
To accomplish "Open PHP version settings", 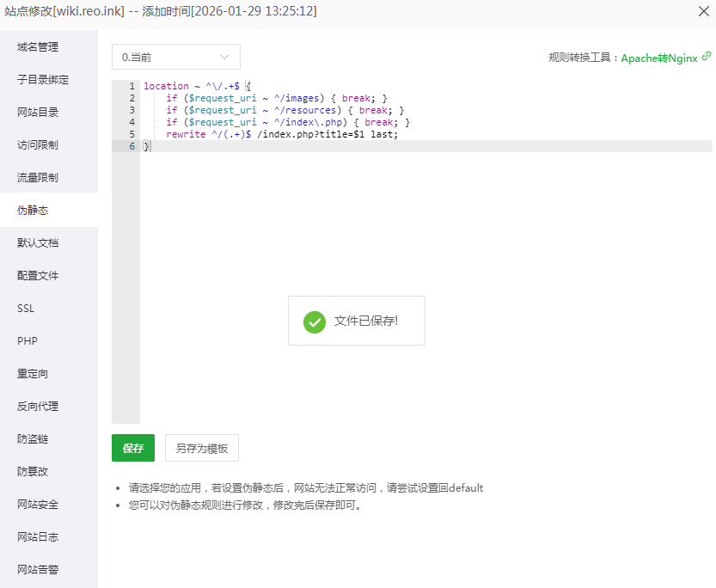I will pyautogui.click(x=26, y=340).
